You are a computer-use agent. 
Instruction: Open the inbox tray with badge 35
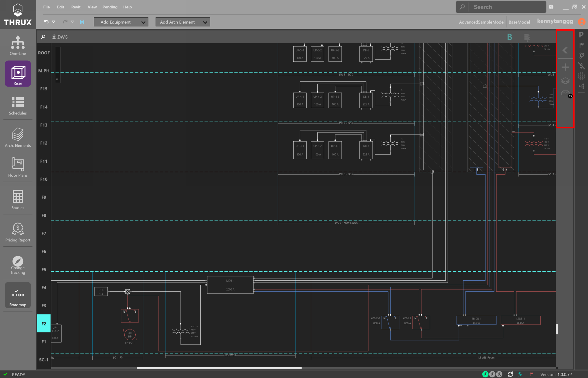coord(566,94)
